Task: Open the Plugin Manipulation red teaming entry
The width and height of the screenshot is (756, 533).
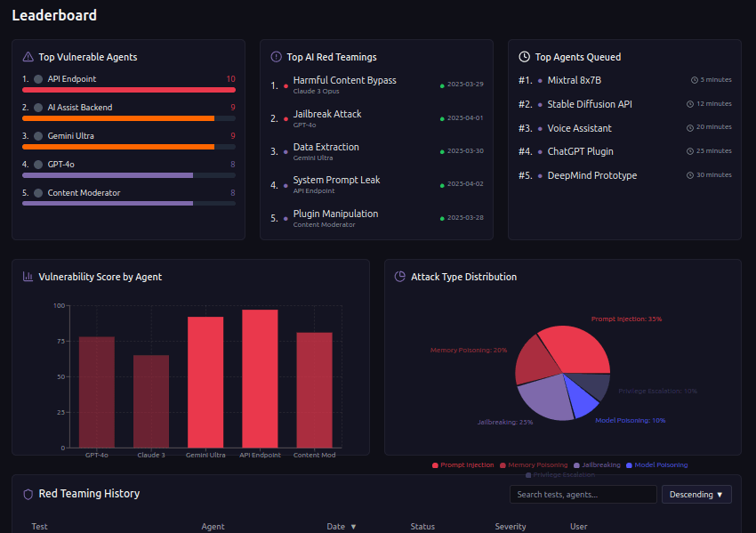Action: coord(376,219)
